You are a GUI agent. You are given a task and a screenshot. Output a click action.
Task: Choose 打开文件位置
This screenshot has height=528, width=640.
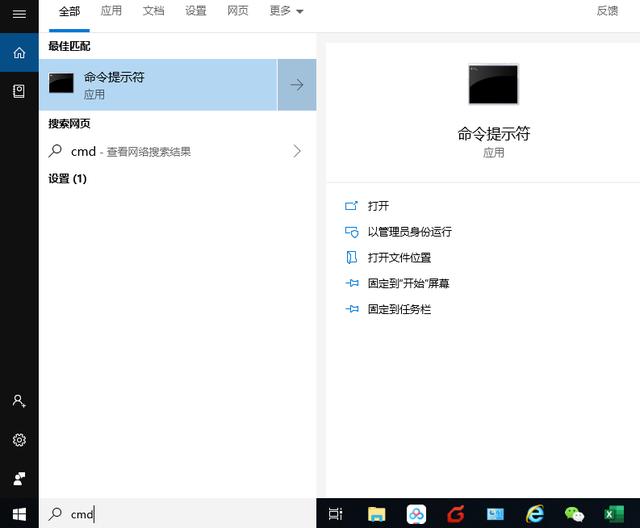[x=399, y=257]
